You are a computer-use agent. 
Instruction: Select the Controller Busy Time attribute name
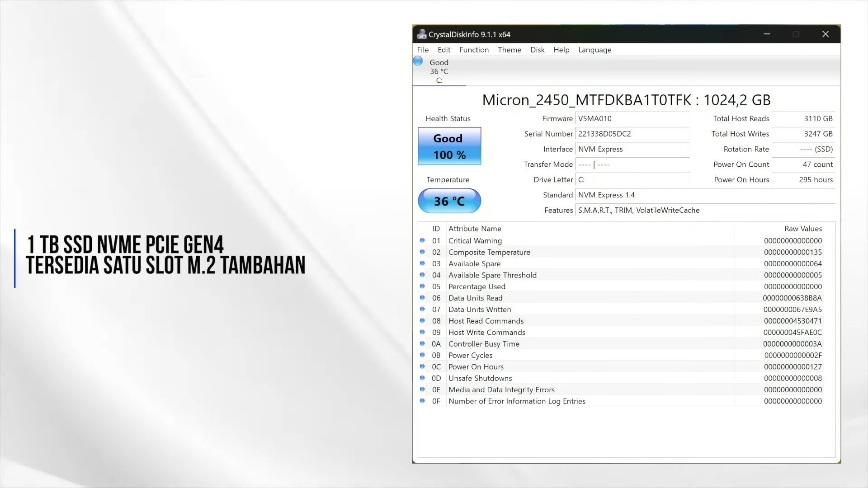[484, 344]
